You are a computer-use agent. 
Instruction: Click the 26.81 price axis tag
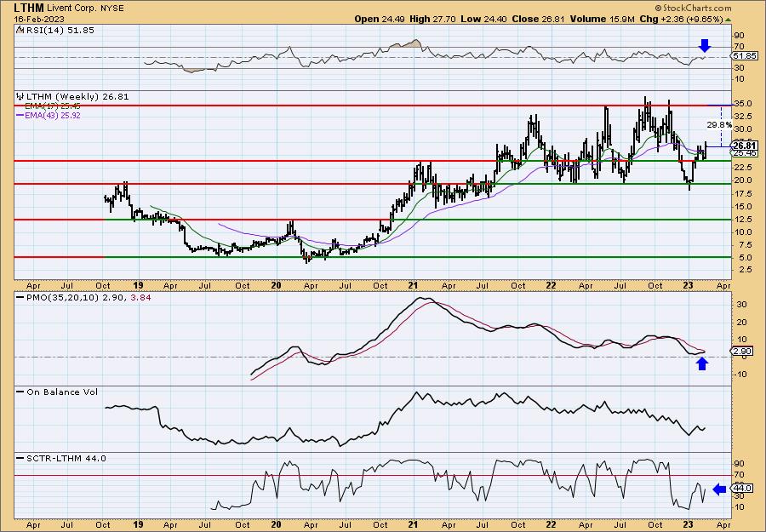[745, 146]
